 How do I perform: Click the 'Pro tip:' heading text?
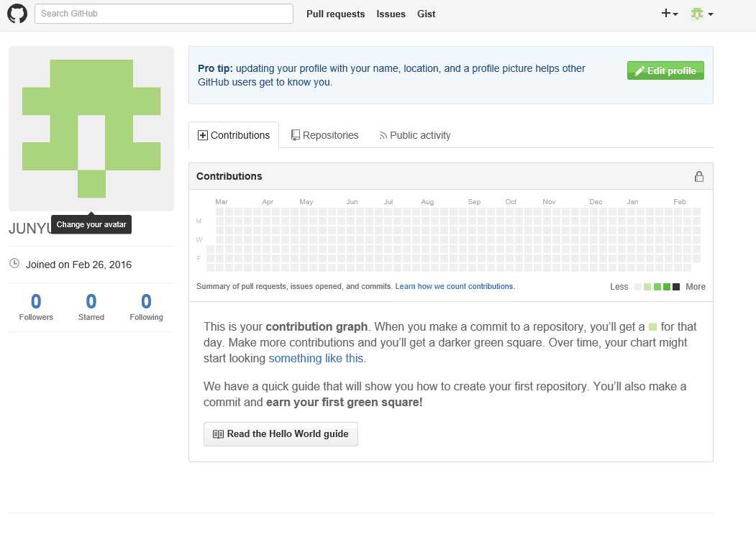pyautogui.click(x=215, y=68)
